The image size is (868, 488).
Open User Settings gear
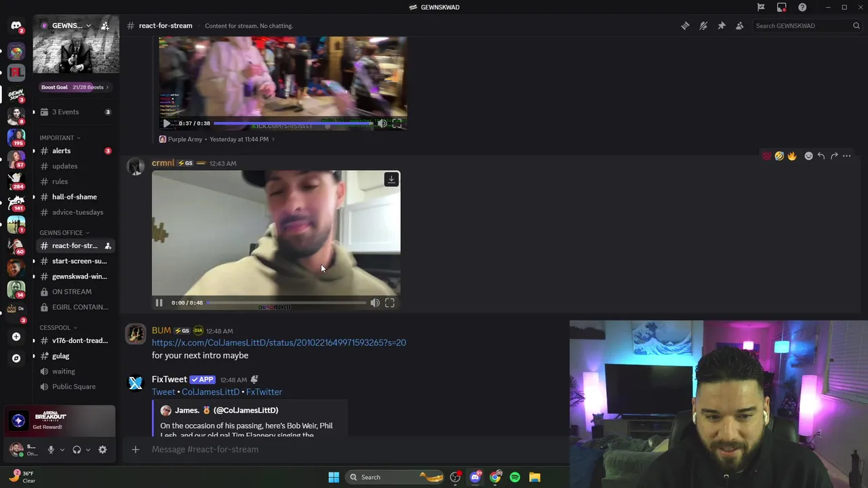click(102, 449)
